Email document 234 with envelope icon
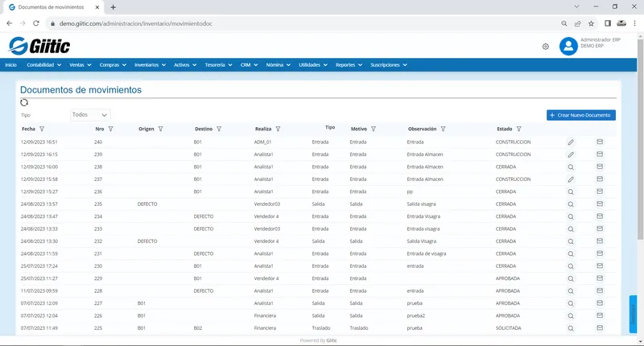Screen dimensions: 644x346 coord(600,216)
